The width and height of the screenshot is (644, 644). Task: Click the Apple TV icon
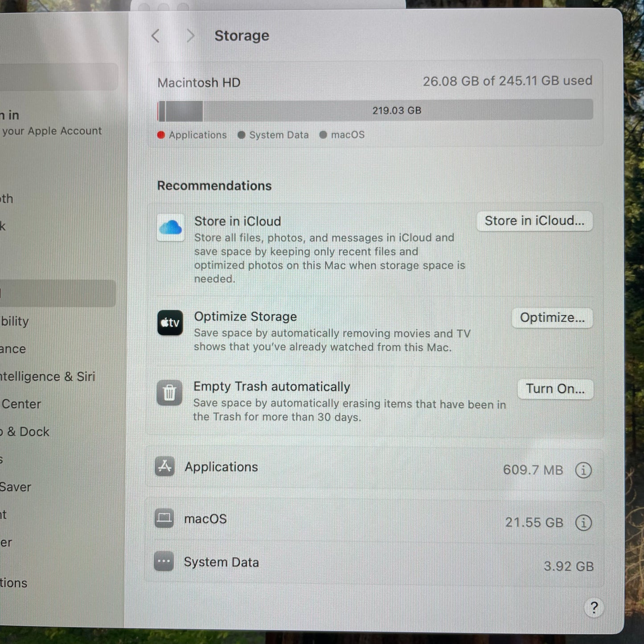(170, 323)
